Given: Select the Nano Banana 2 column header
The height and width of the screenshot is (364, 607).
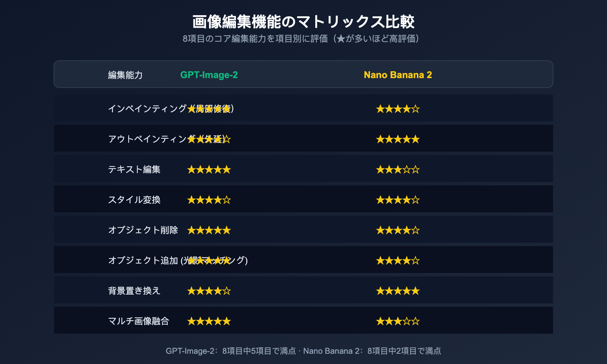Looking at the screenshot, I should click(398, 75).
